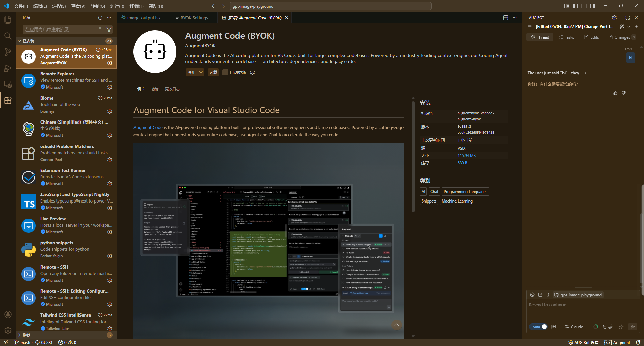The image size is (644, 346).
Task: Select Remote Explorer extension in list
Action: [x=66, y=80]
